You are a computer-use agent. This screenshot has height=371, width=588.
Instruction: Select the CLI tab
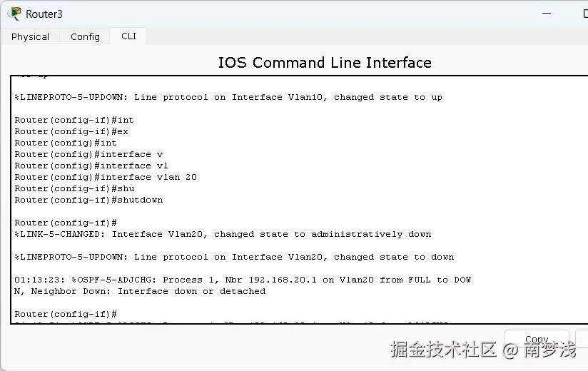pos(128,36)
